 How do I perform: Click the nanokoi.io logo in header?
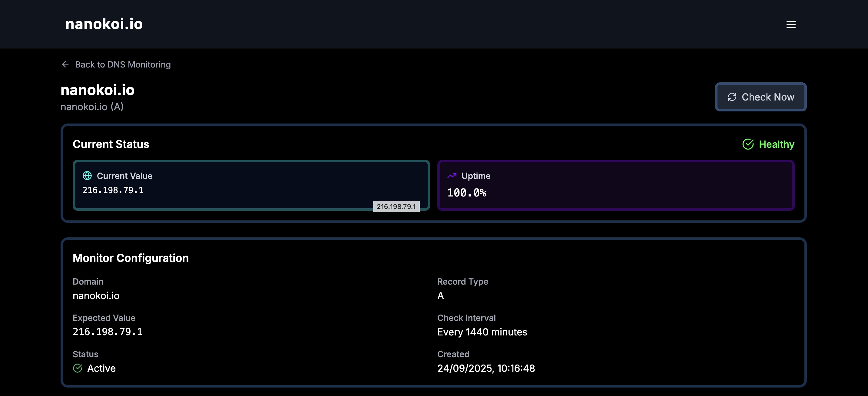click(104, 24)
